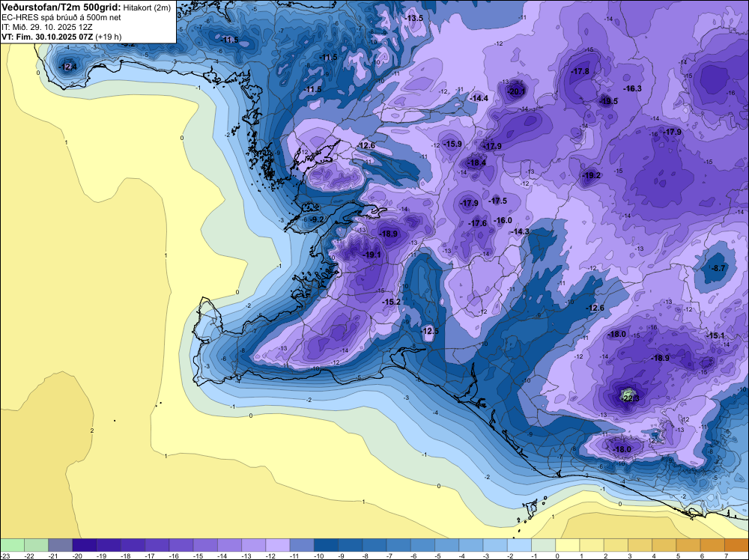The width and height of the screenshot is (749, 560).
Task: Select the 'VT: Fim. 30.10.2025 07Z' valid time
Action: pyautogui.click(x=47, y=37)
